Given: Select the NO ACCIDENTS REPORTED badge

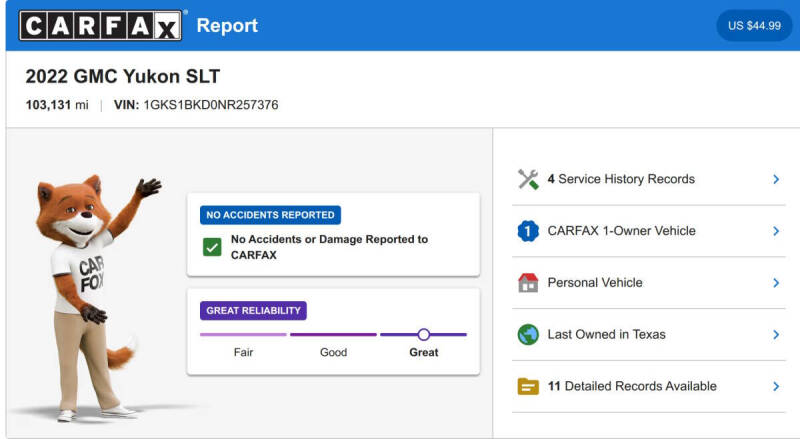Looking at the screenshot, I should tap(270, 215).
